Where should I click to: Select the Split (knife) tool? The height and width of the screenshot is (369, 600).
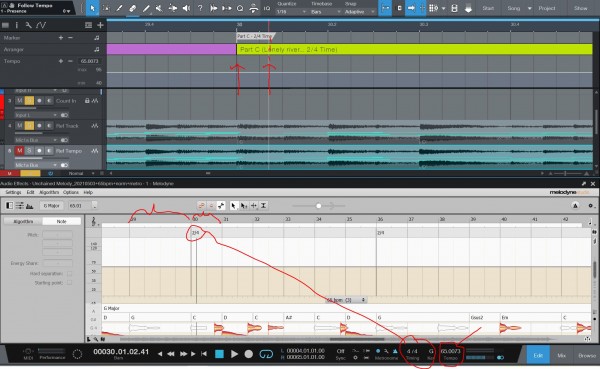(119, 8)
